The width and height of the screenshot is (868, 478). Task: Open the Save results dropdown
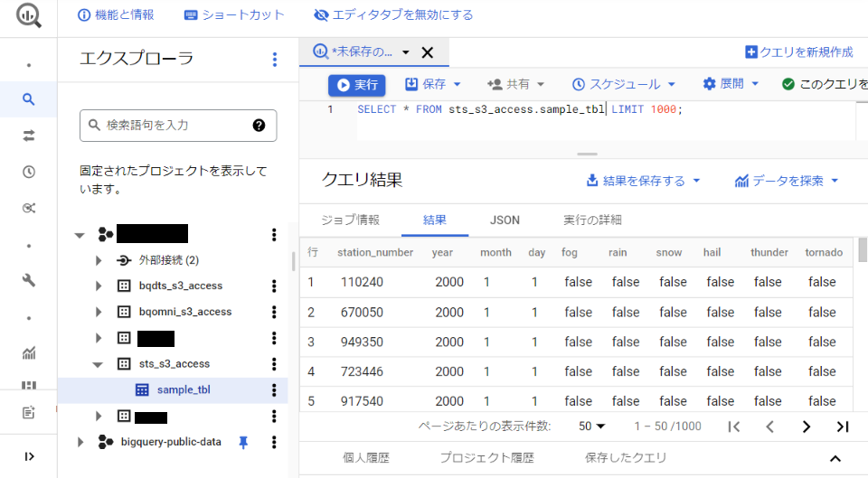pos(643,181)
